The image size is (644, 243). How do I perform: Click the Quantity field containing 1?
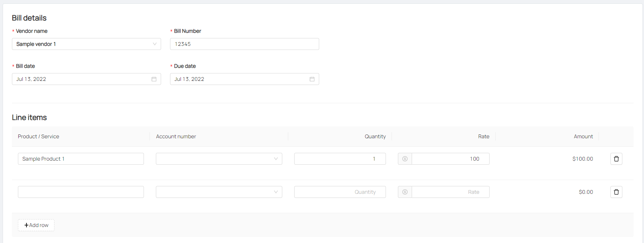pos(340,159)
